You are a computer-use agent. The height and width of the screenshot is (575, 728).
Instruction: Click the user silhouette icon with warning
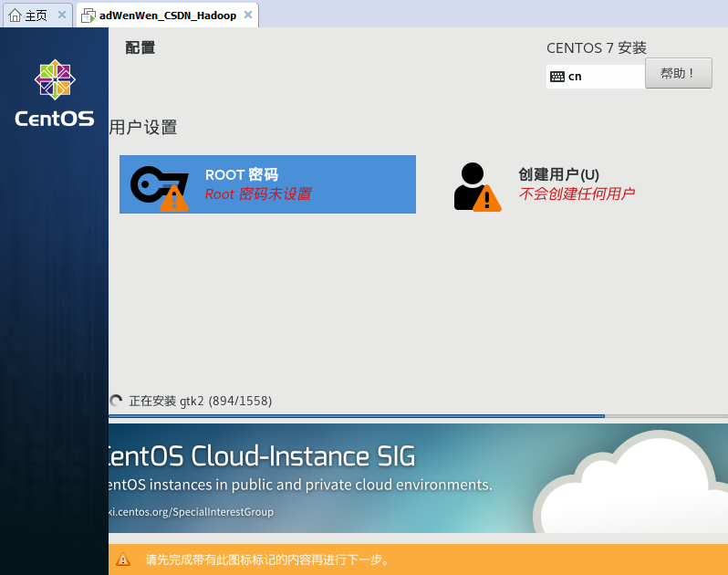coord(477,187)
